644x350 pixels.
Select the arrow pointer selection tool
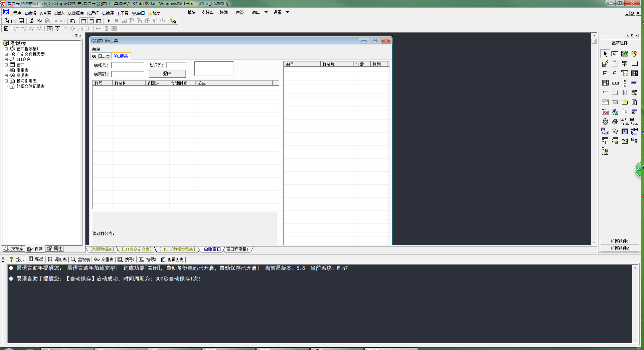click(x=605, y=54)
